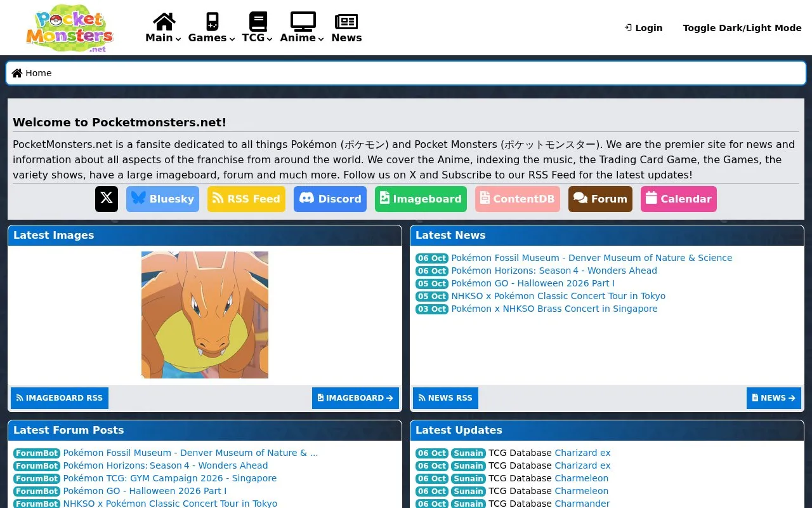The image size is (812, 508).
Task: Toggle Dark/Light Mode
Action: pos(742,28)
